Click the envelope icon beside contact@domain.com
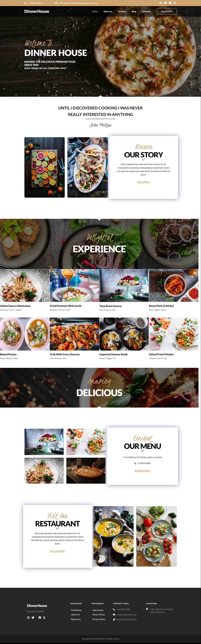 [x=114, y=615]
